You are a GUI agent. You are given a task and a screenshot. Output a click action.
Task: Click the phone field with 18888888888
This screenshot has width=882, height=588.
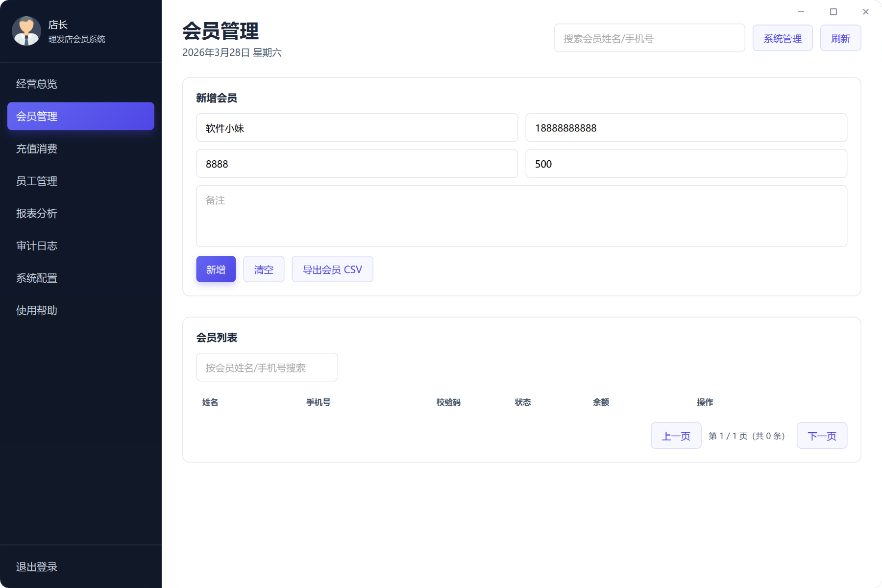click(x=686, y=128)
